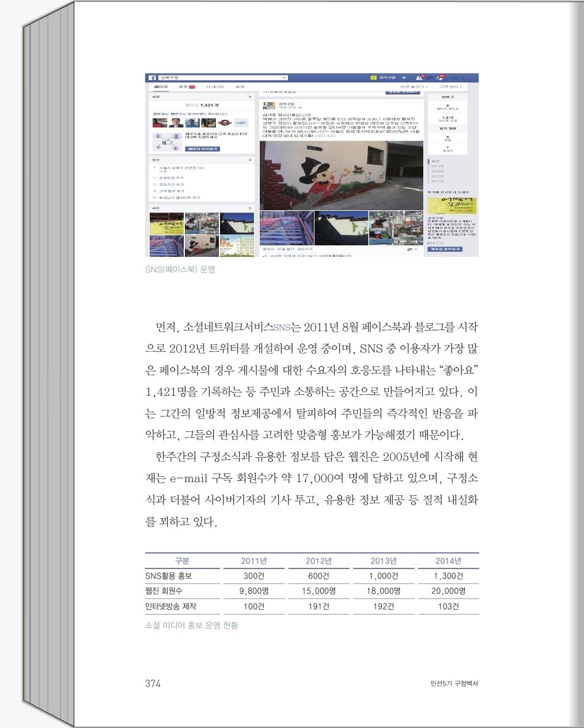The width and height of the screenshot is (584, 728).
Task: Click the 좋아요 1,421개 count
Action: 201,105
